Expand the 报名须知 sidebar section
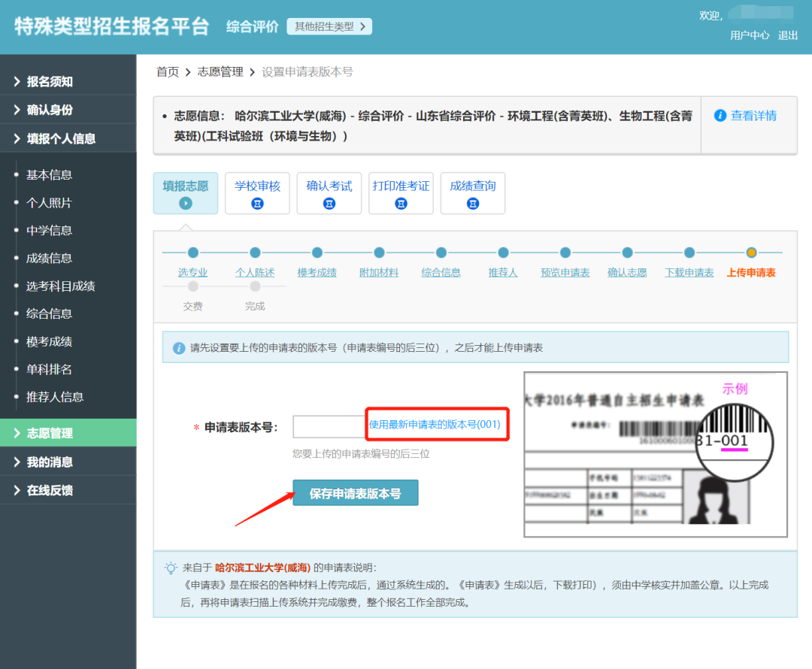This screenshot has width=812, height=669. pyautogui.click(x=68, y=81)
